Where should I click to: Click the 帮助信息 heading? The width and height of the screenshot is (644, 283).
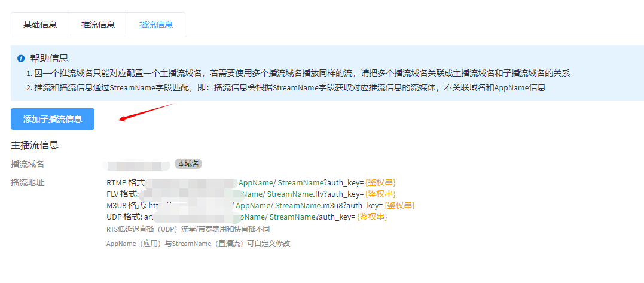pyautogui.click(x=49, y=59)
